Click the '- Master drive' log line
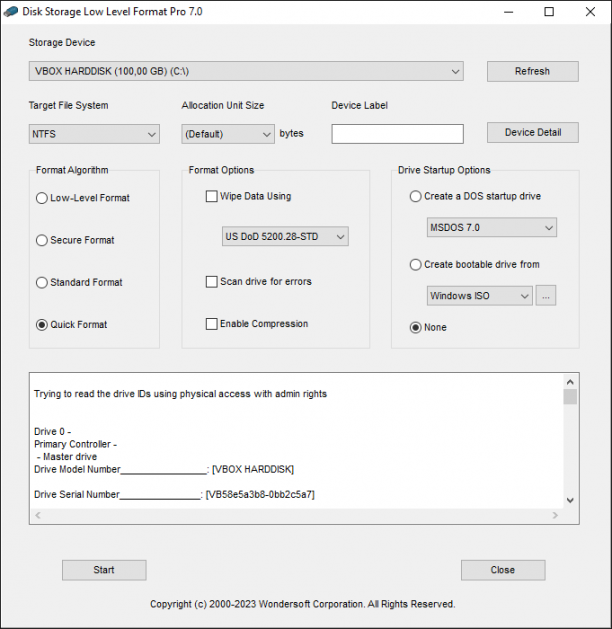This screenshot has width=612, height=629. [x=67, y=457]
